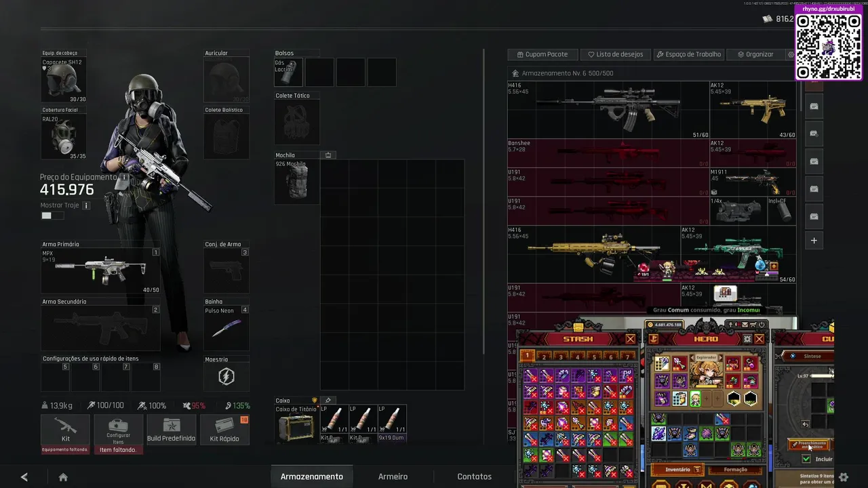Select the Banshee weapon in storage
Image resolution: width=868 pixels, height=488 pixels.
[x=608, y=153]
